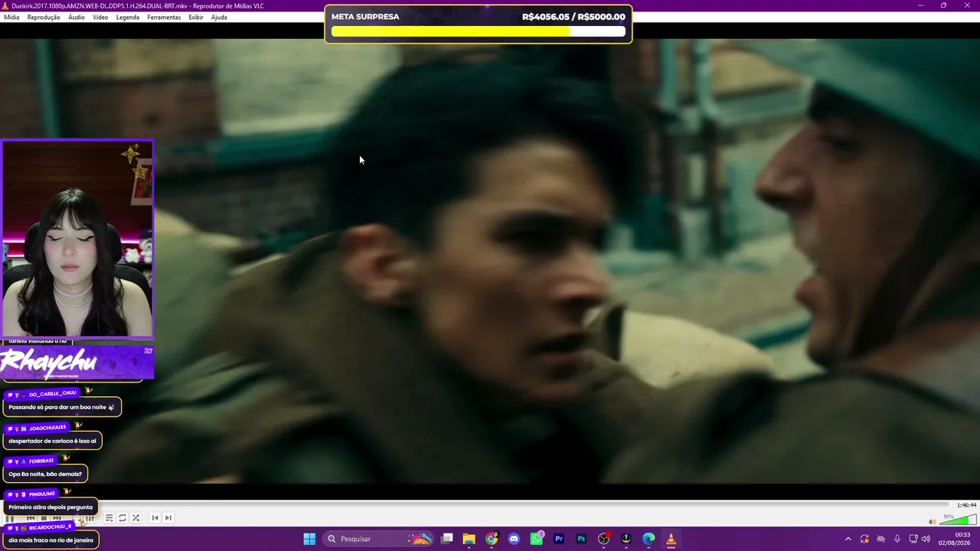Open the Mídia menu

(11, 17)
